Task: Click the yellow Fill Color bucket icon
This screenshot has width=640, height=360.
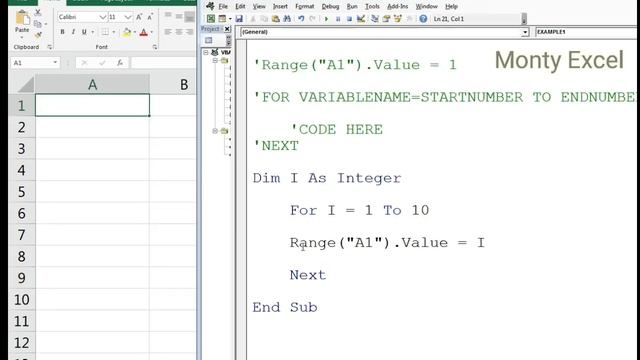Action: tap(127, 32)
